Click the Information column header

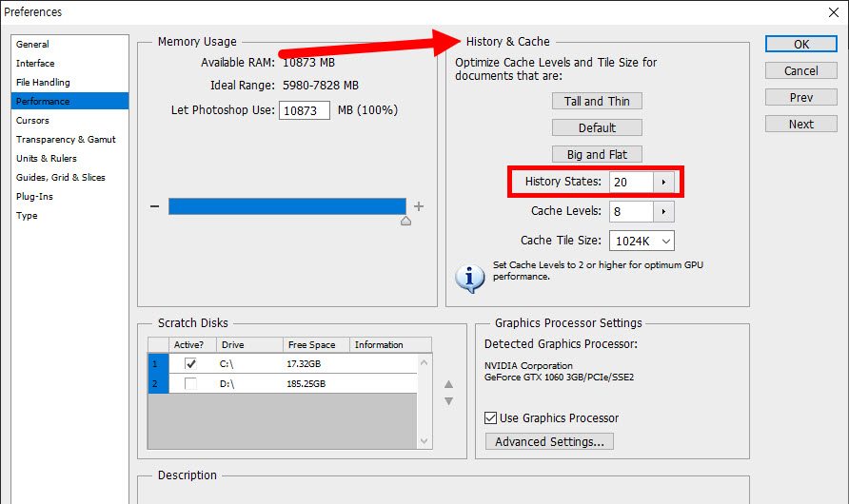[390, 345]
